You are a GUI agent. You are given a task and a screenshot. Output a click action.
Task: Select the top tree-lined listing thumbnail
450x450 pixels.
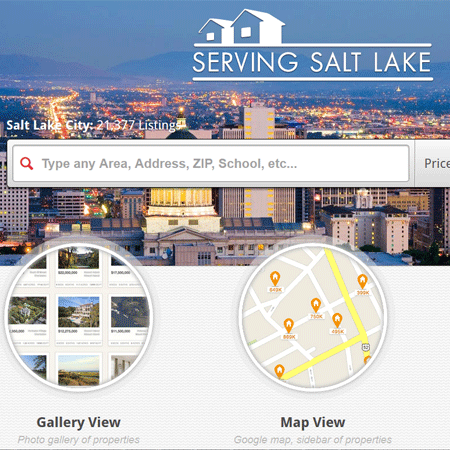(x=79, y=258)
